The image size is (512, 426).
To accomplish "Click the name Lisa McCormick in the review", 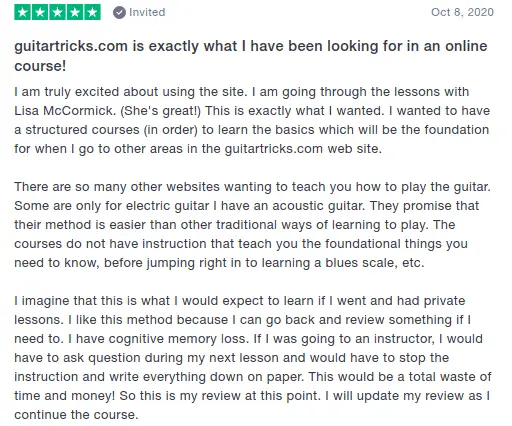I will pyautogui.click(x=65, y=111).
